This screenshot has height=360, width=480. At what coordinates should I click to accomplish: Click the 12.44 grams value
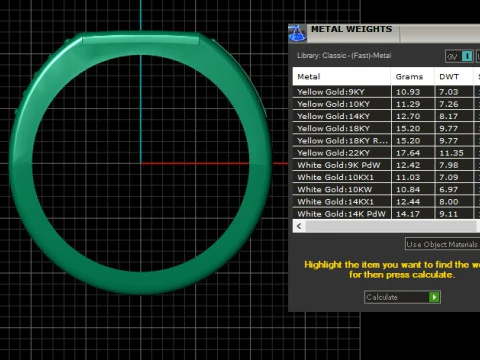tap(408, 202)
